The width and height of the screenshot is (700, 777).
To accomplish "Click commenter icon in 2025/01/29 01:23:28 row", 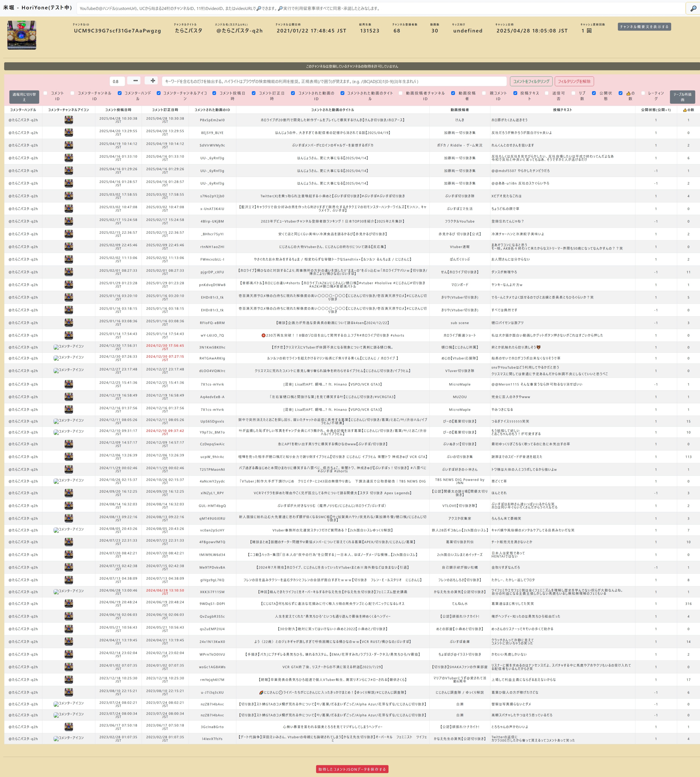I will tap(69, 285).
